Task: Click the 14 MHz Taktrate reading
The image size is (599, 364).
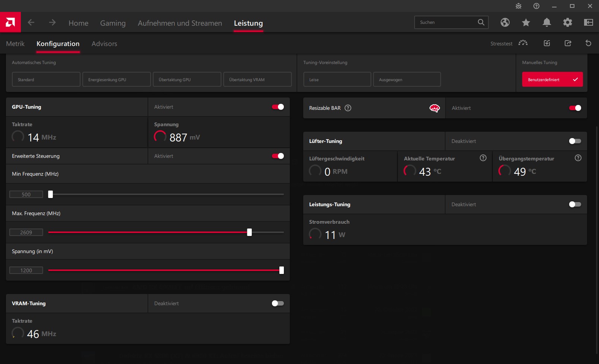Action: click(42, 137)
